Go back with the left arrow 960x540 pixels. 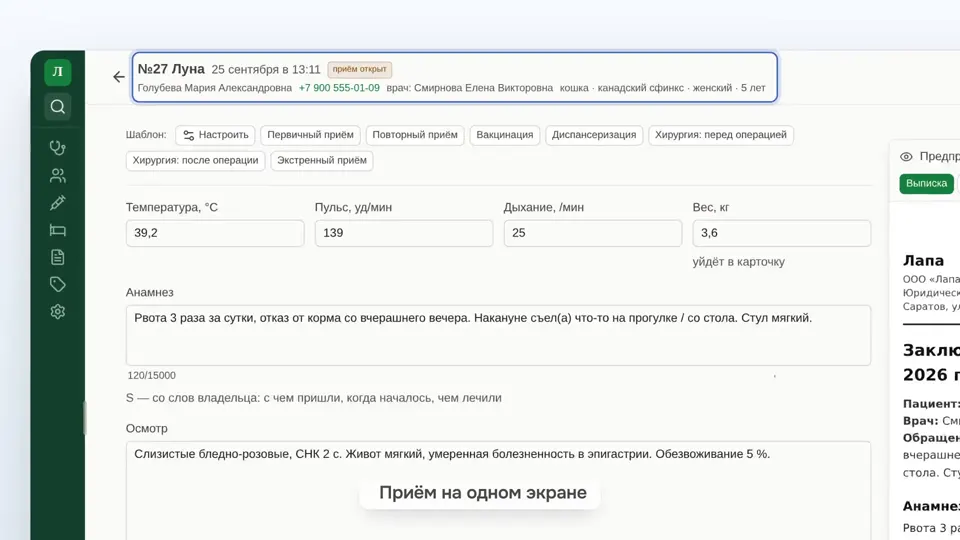(119, 77)
